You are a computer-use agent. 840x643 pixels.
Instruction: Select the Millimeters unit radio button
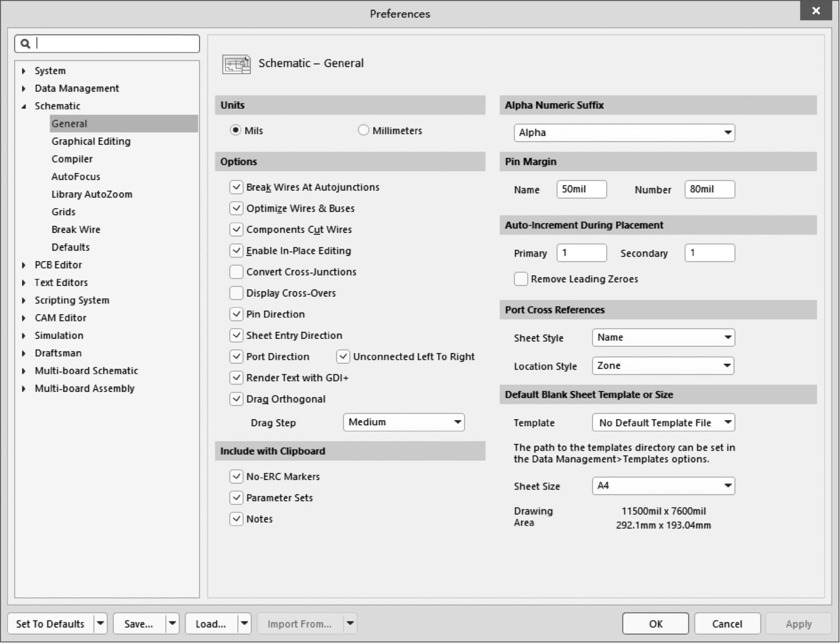coord(364,130)
